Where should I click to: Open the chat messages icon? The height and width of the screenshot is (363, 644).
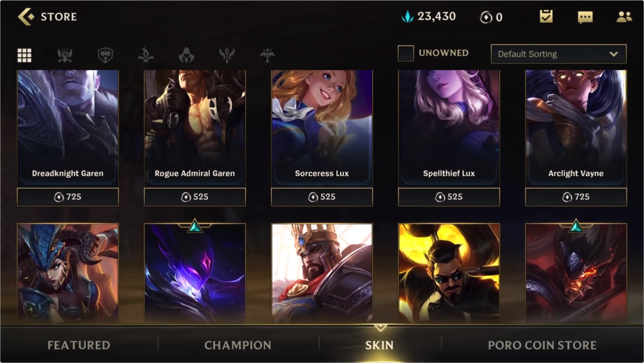(x=585, y=17)
